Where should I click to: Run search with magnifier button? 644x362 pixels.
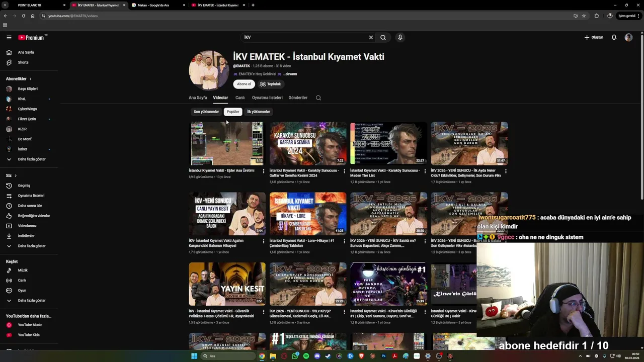(383, 37)
